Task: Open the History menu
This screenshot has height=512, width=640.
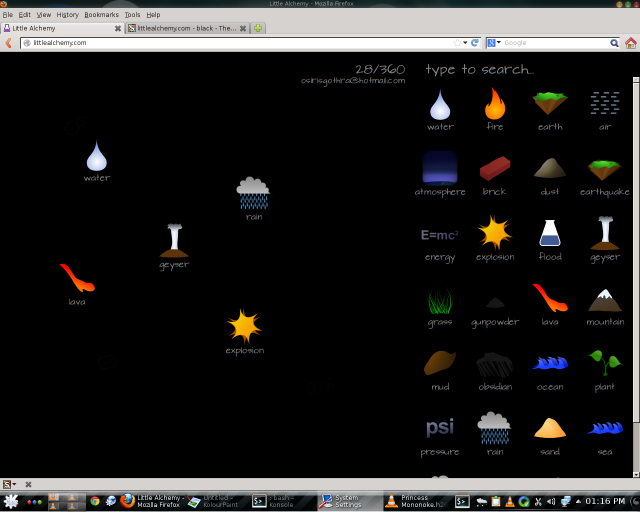Action: 68,15
